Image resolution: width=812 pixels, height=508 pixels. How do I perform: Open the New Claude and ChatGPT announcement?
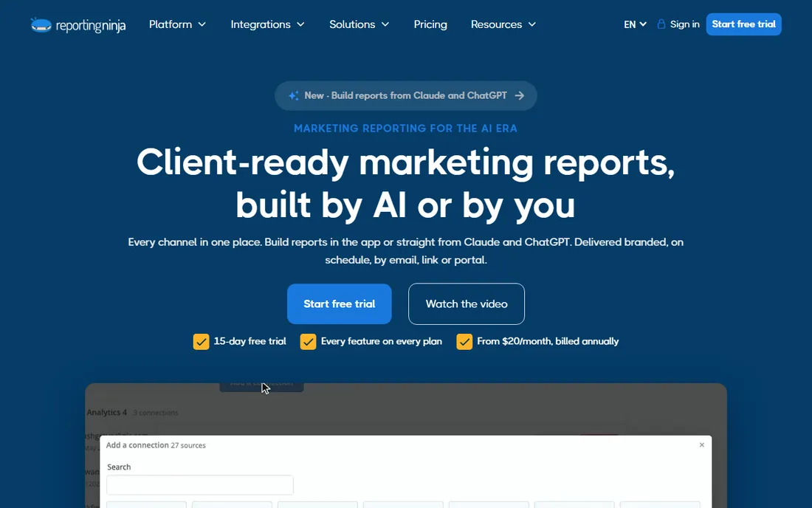click(405, 96)
